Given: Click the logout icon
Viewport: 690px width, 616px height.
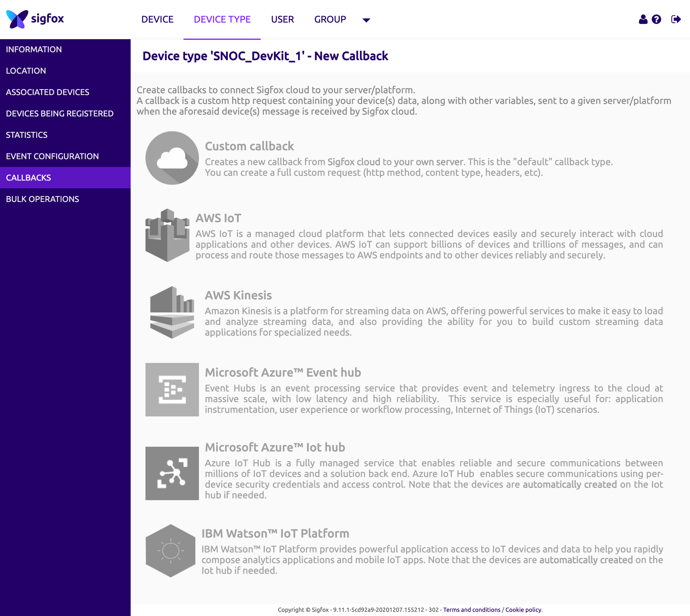Looking at the screenshot, I should coord(675,19).
